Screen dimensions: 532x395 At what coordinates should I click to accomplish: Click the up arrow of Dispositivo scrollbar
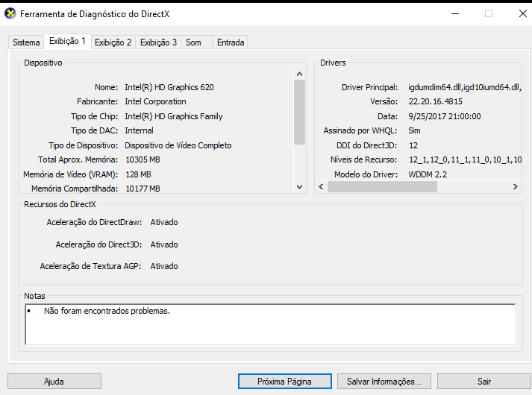(300, 74)
